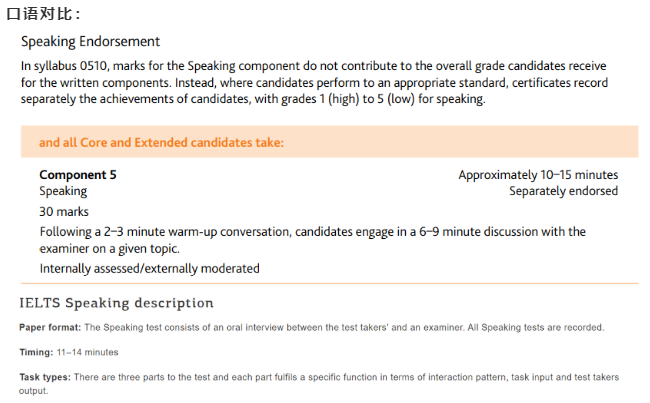This screenshot has height=403, width=650.
Task: Click the IELTS Speaking description heading
Action: 116,303
